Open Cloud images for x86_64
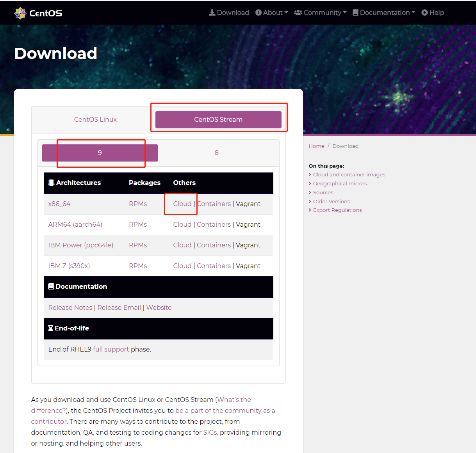Viewport: 476px width, 453px height. pos(182,204)
